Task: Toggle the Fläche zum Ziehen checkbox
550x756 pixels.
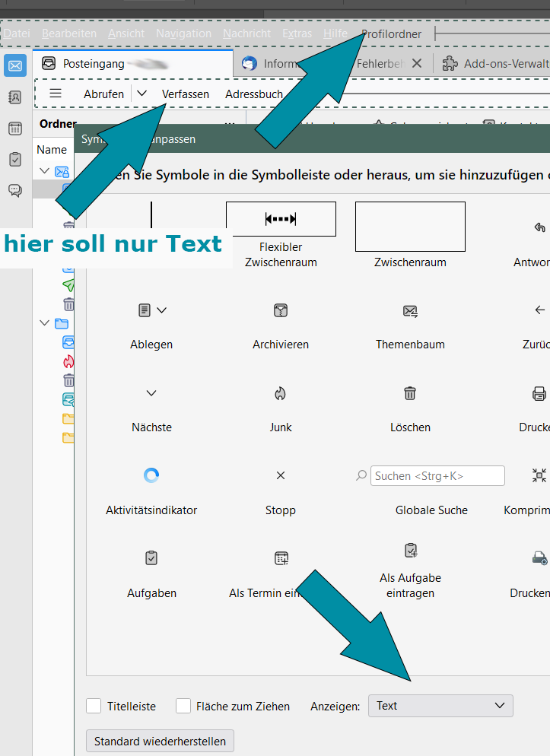Action: click(x=183, y=706)
